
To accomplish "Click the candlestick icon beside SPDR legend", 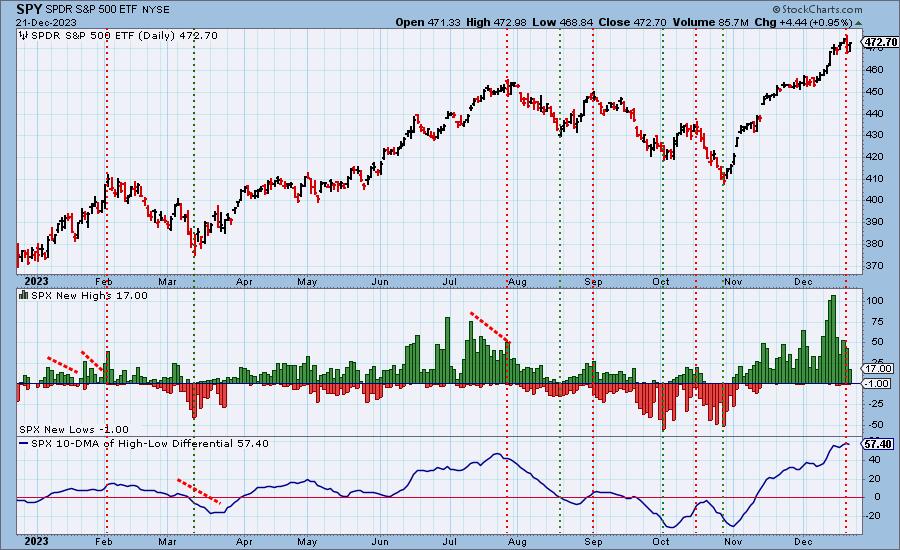I will point(24,36).
